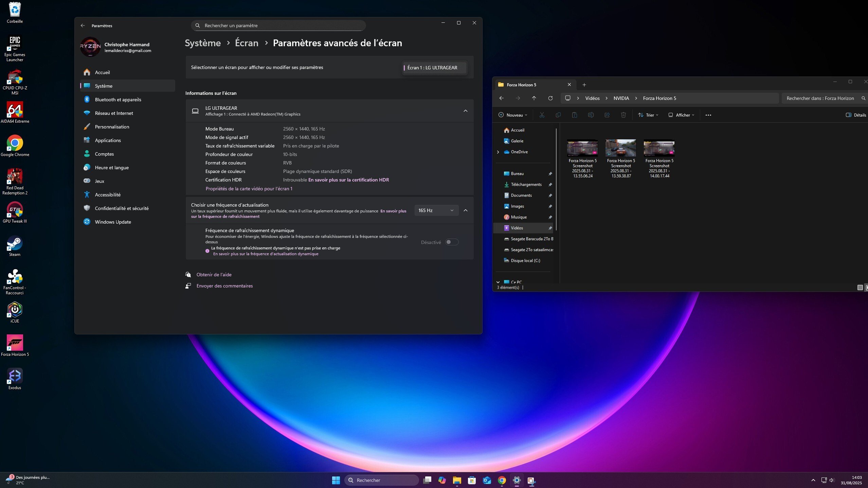The width and height of the screenshot is (868, 488).
Task: Open Personnalisation settings
Action: click(x=128, y=127)
